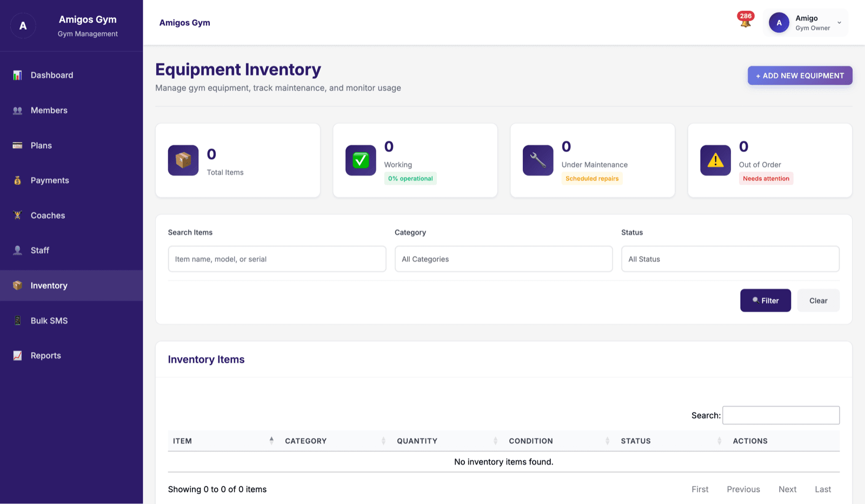Open the All Status dropdown
This screenshot has height=504, width=865.
730,259
